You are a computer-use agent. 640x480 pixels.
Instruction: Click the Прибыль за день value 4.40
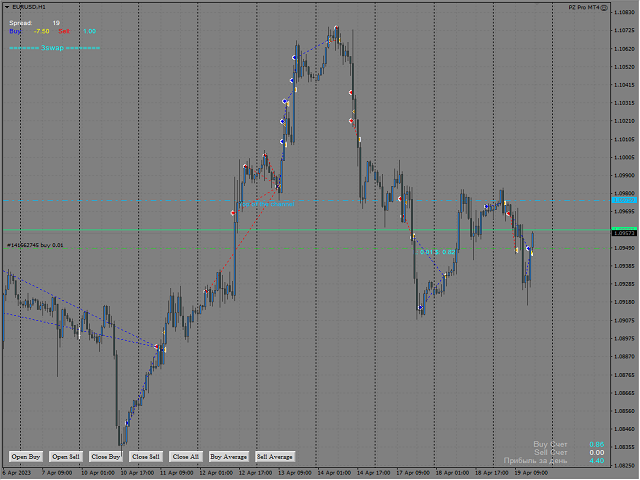pyautogui.click(x=596, y=460)
